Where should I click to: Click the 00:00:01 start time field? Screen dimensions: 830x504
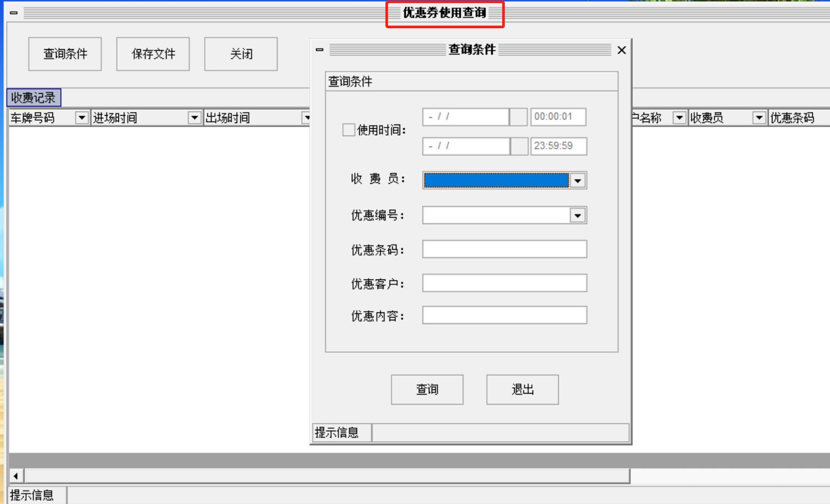(x=558, y=117)
